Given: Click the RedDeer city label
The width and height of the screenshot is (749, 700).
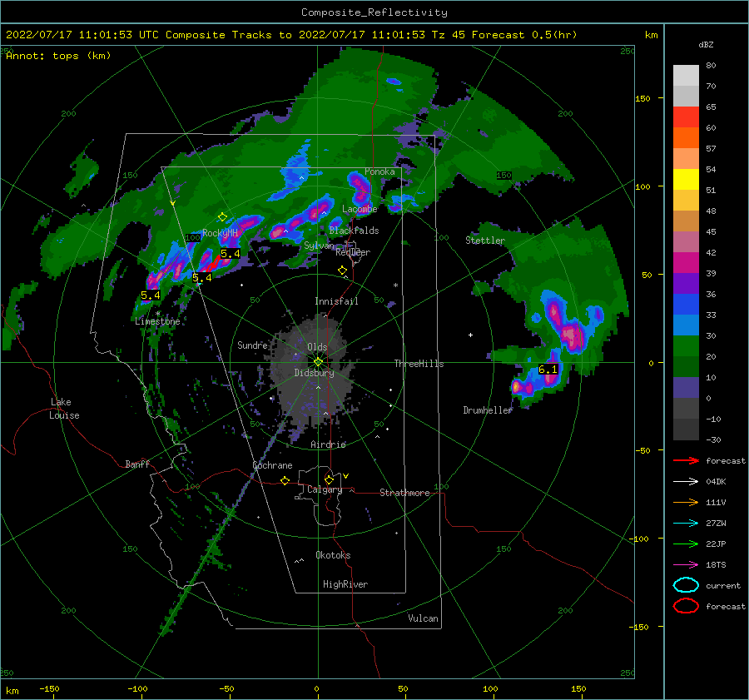Looking at the screenshot, I should click(353, 252).
